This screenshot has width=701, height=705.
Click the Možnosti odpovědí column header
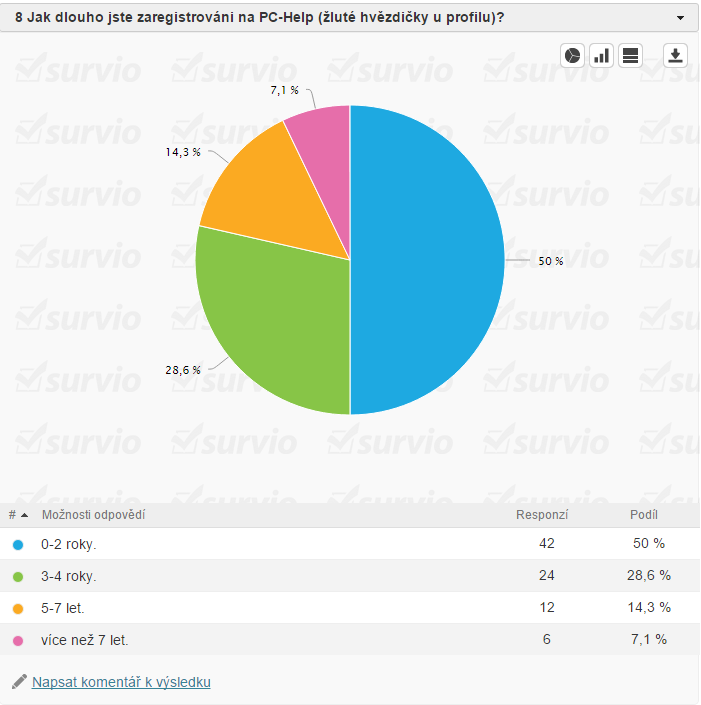[x=93, y=515]
